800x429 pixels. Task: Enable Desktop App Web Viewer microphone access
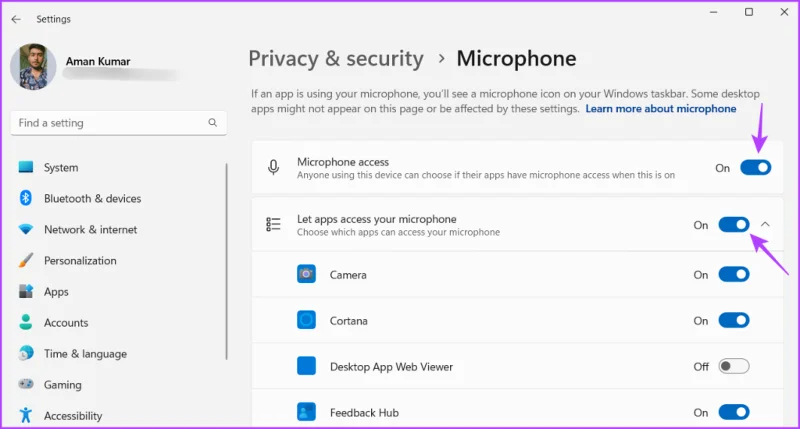click(x=734, y=366)
